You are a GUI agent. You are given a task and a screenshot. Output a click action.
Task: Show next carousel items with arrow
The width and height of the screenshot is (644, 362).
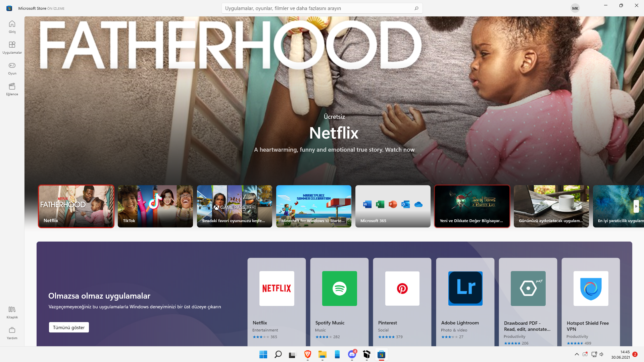point(636,206)
